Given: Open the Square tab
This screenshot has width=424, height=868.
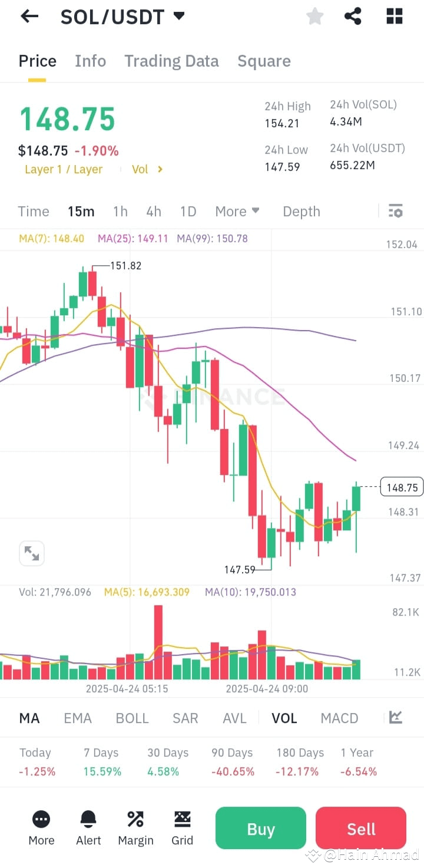Looking at the screenshot, I should pos(264,61).
